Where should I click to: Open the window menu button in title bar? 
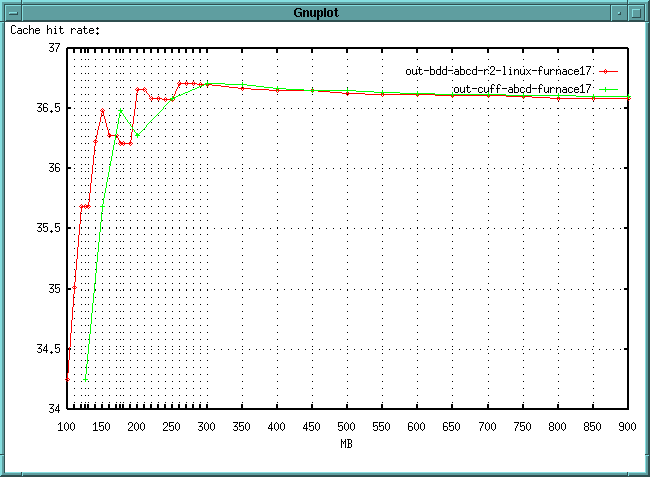(12, 10)
